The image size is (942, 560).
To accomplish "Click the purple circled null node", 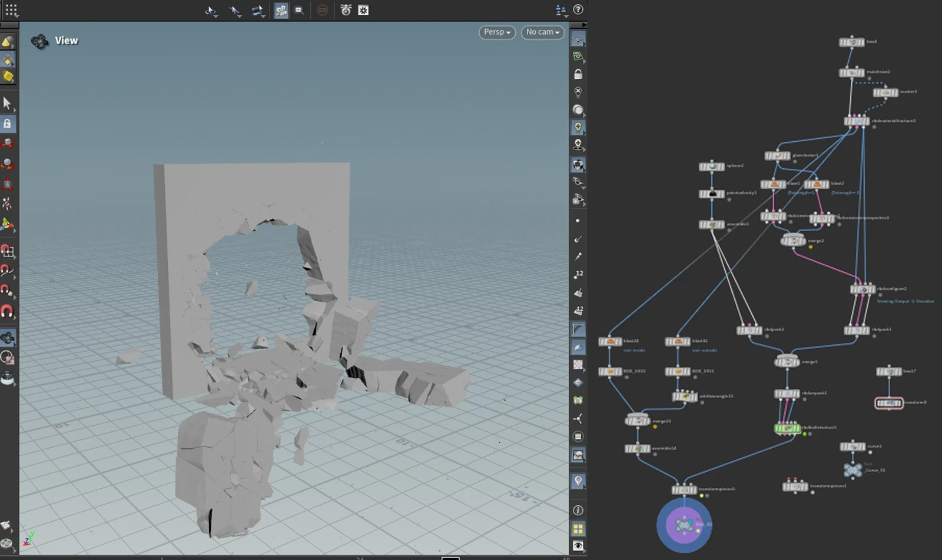I will [684, 525].
